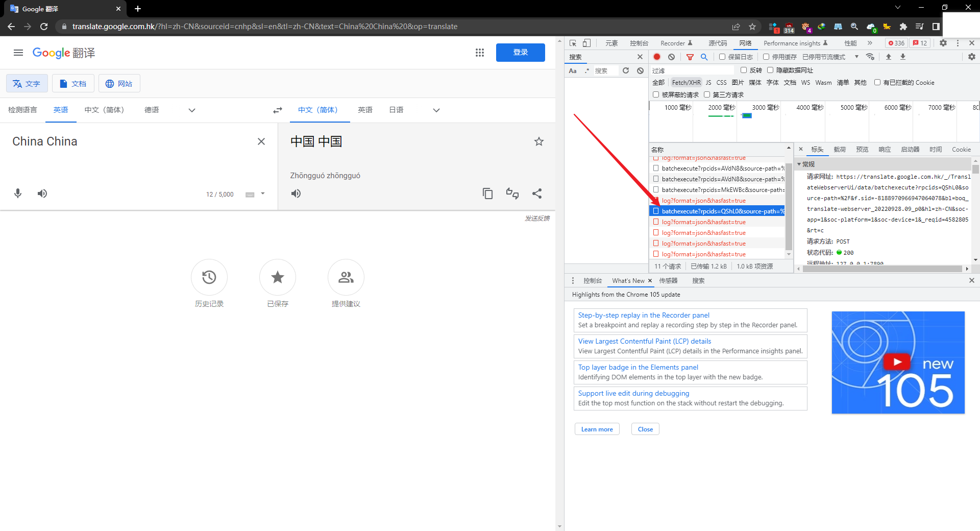Clear the DevTools network log

[672, 57]
